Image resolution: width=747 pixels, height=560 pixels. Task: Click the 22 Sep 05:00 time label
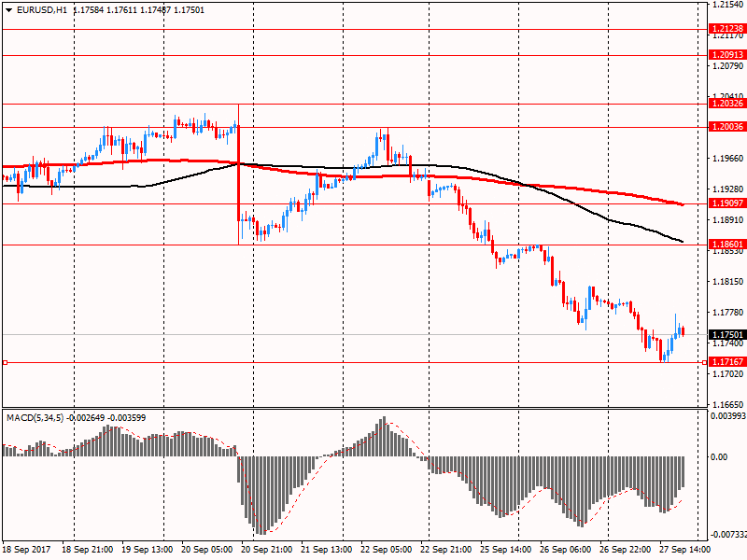[x=386, y=550]
